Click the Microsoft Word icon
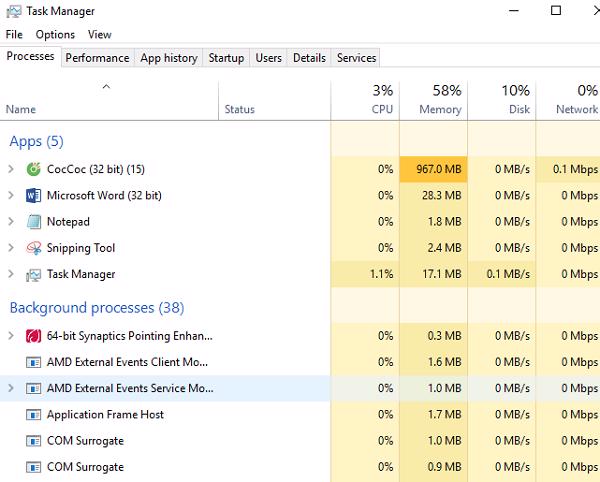The height and width of the screenshot is (482, 600). [x=33, y=195]
